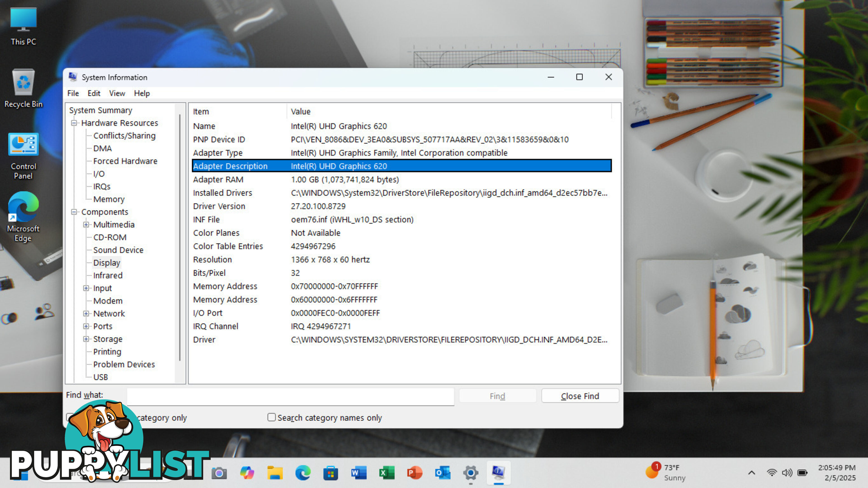Open the Recycle Bin desktop icon
Viewport: 868px width, 488px height.
(23, 89)
